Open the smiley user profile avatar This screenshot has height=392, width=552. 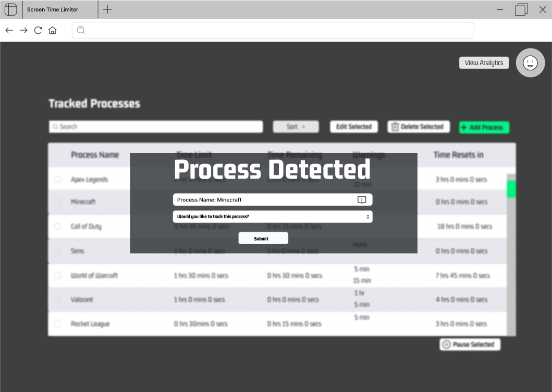pos(530,63)
